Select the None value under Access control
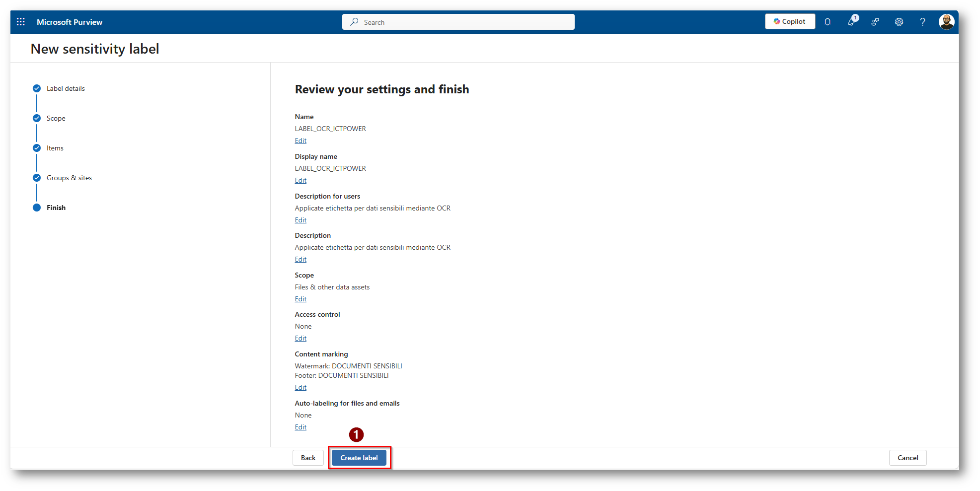The height and width of the screenshot is (491, 980). click(x=303, y=326)
